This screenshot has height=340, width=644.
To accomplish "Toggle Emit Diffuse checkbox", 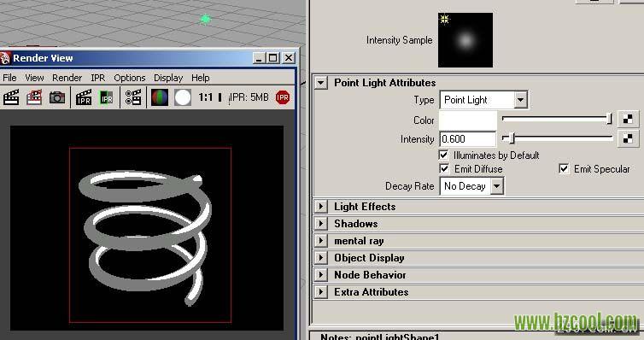I will [x=444, y=169].
